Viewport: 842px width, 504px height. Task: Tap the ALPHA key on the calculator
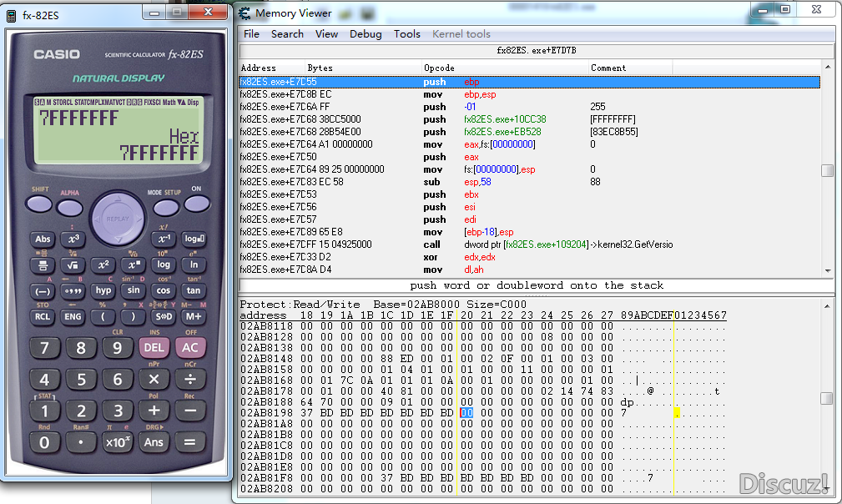pyautogui.click(x=70, y=207)
